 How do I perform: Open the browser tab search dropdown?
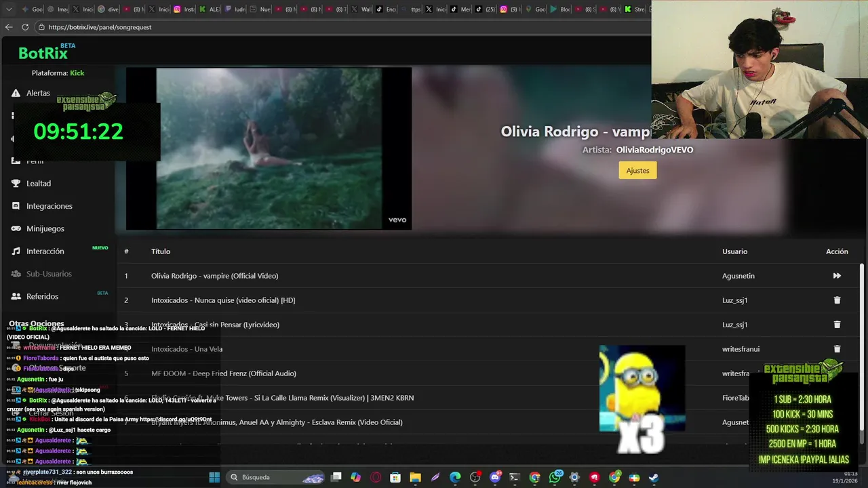9,9
